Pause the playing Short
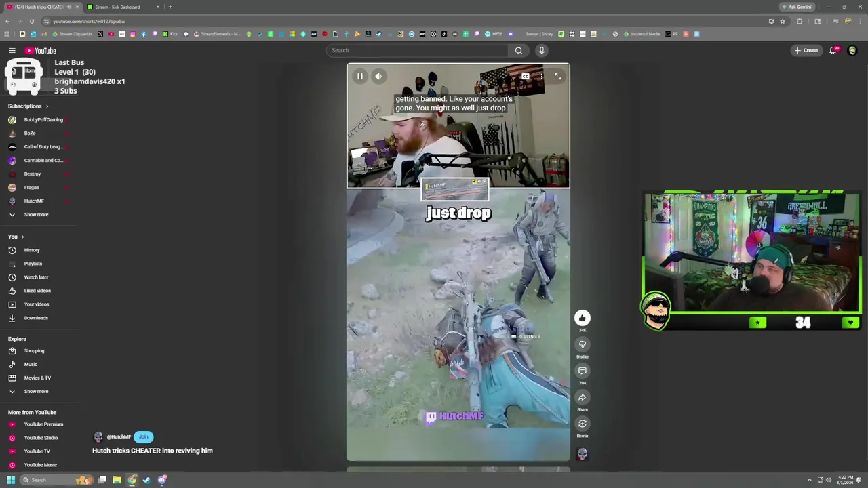The height and width of the screenshot is (488, 868). pos(360,77)
